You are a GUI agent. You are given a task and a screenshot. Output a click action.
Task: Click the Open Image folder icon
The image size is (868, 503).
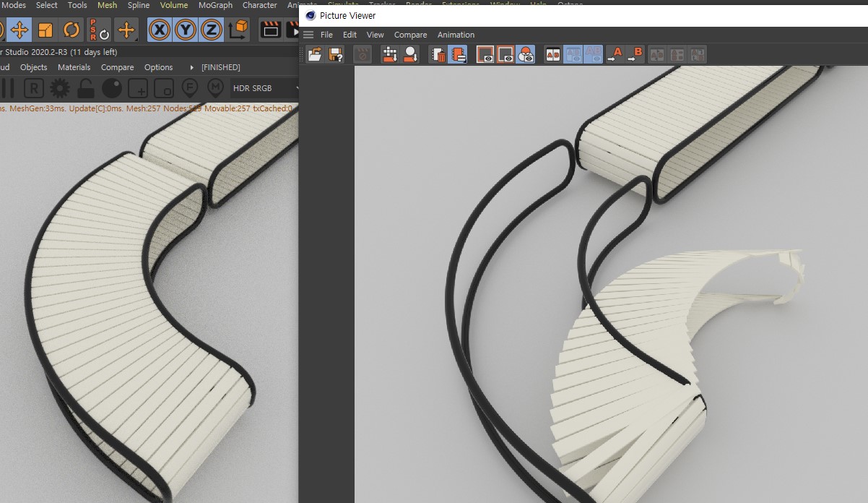coord(314,54)
